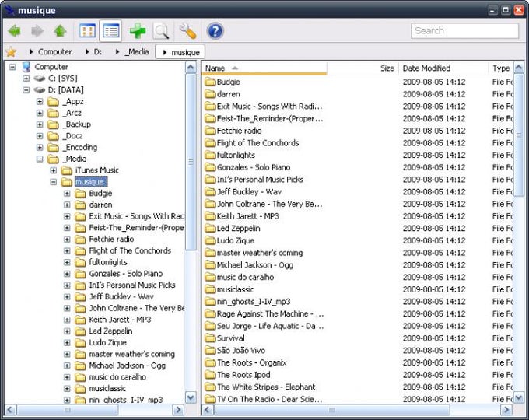
Task: Collapse the musique folder node in tree
Action: (x=54, y=182)
